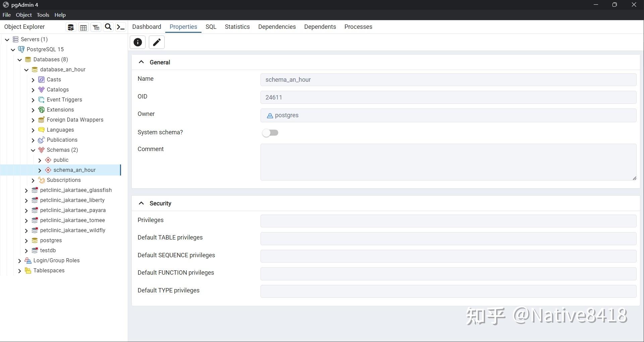Expand the petclinic_jakartaee_glassfish arrow
644x342 pixels.
26,190
